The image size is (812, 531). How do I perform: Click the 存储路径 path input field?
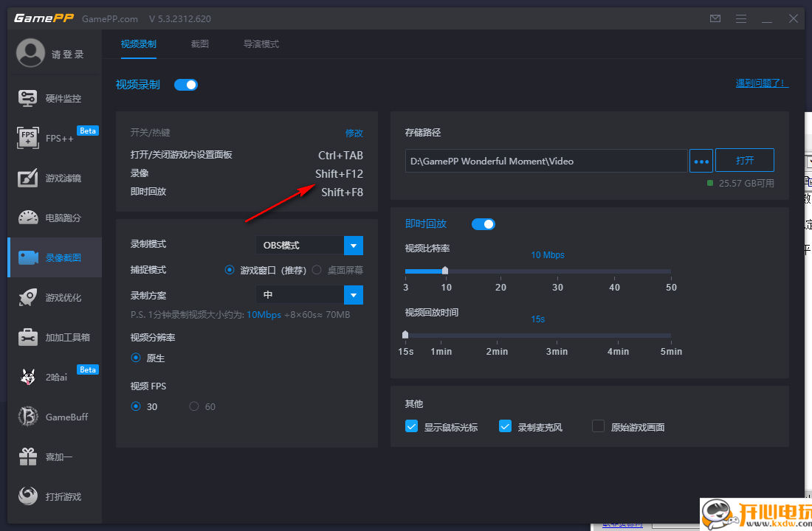click(546, 161)
